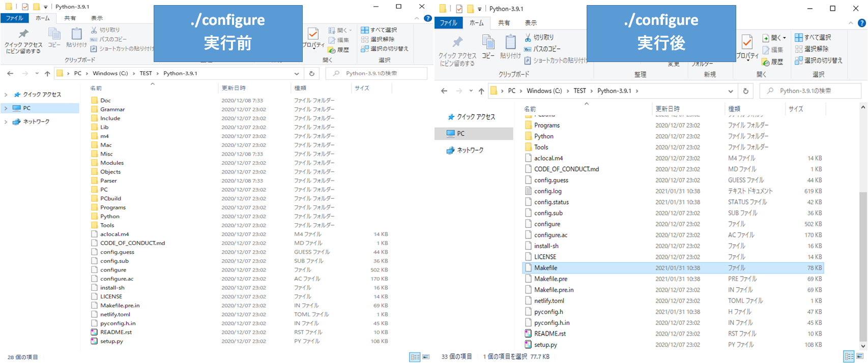This screenshot has width=868, height=363.
Task: Switch to large icons view in left window
Action: (426, 357)
